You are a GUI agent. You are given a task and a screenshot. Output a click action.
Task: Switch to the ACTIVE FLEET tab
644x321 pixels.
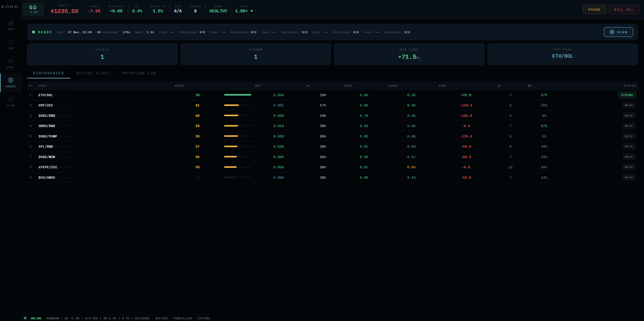[x=93, y=73]
